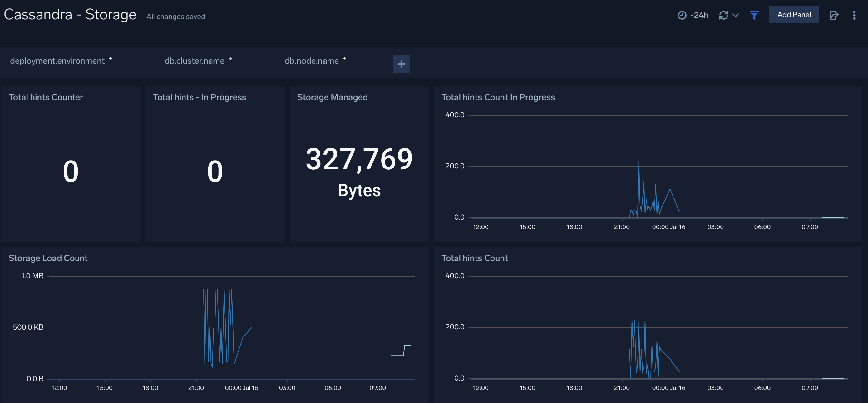
Task: Click the 00:00 Jul 16 label in Storage Load Count
Action: coord(242,388)
